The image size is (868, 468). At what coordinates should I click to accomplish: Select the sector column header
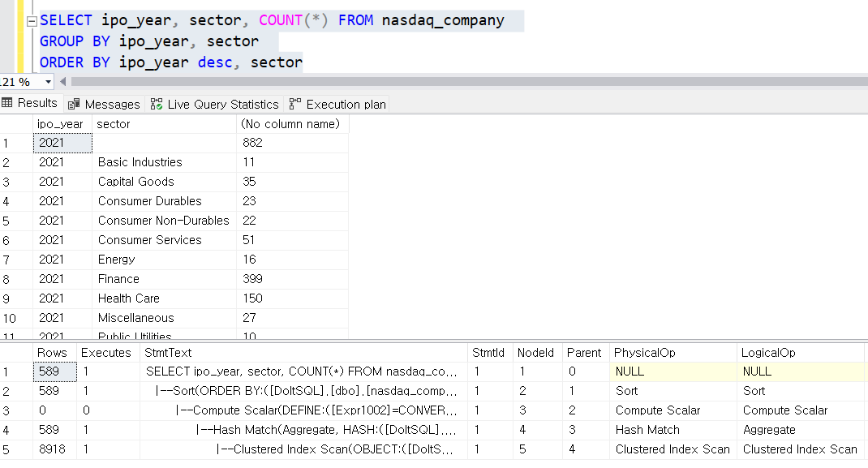coord(165,124)
